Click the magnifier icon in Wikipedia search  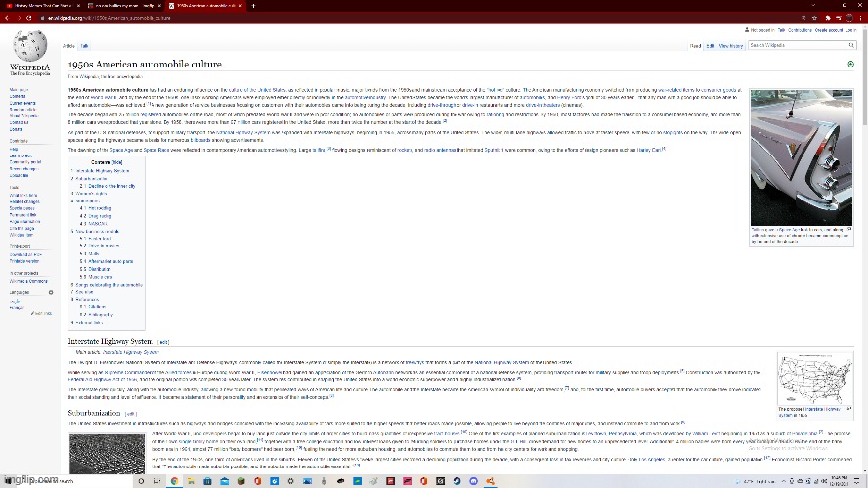coord(850,45)
